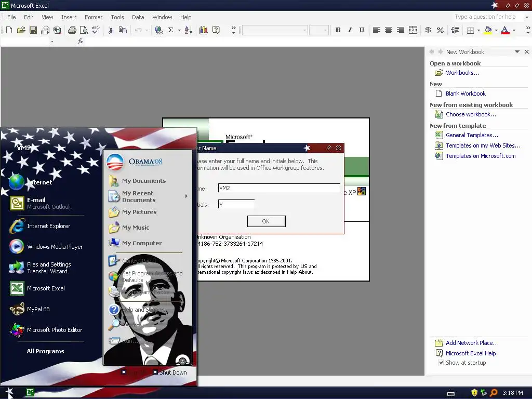Toggle Bold formatting

click(x=338, y=30)
